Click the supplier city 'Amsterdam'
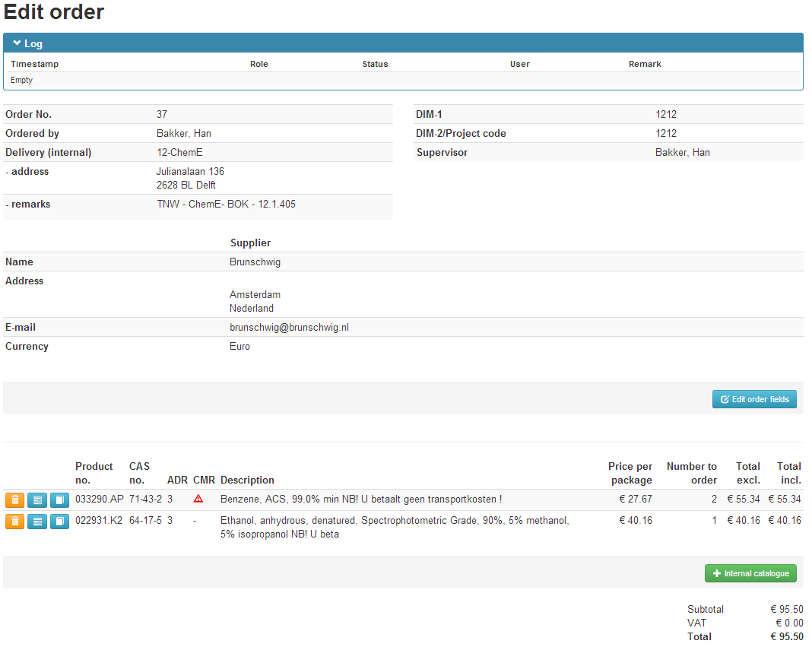 [x=255, y=294]
